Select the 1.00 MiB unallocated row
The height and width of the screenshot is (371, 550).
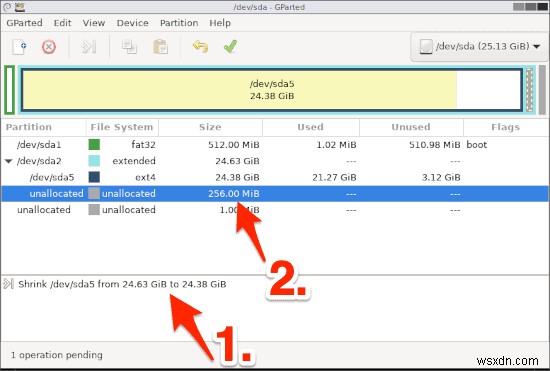275,210
